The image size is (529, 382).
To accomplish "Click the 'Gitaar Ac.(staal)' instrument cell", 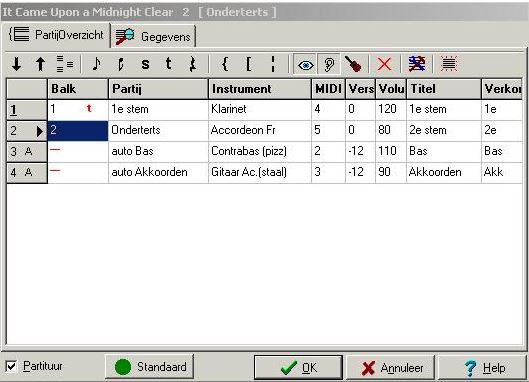I will point(260,172).
